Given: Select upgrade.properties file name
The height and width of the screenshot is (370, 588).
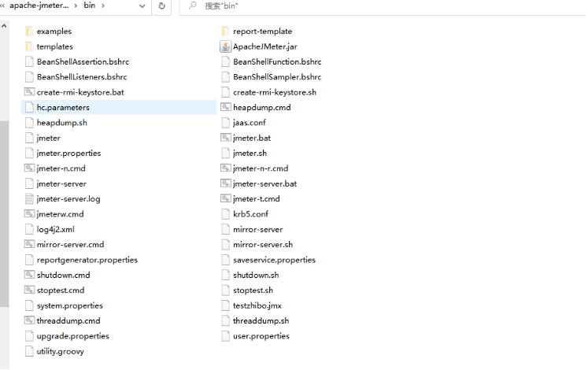Looking at the screenshot, I should click(72, 336).
